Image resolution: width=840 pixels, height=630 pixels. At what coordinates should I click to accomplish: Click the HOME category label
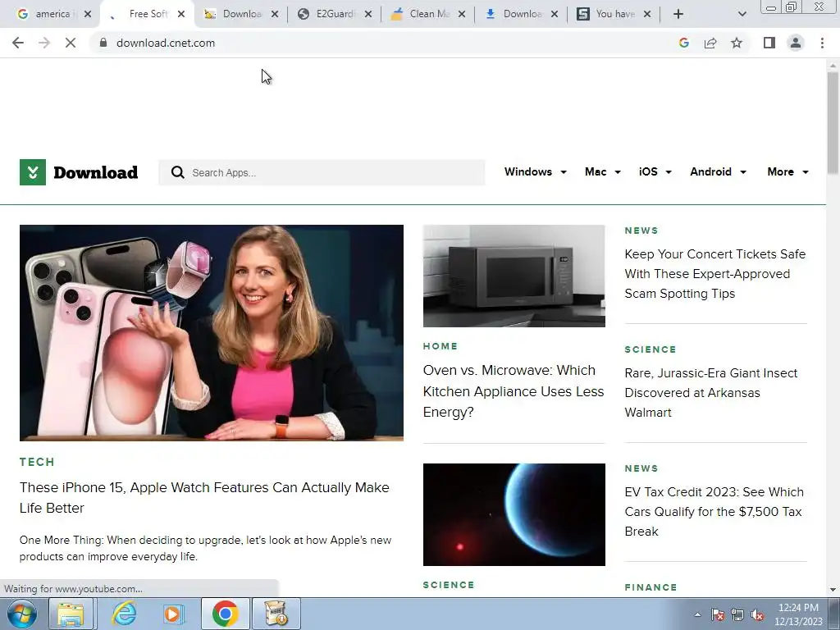[441, 346]
